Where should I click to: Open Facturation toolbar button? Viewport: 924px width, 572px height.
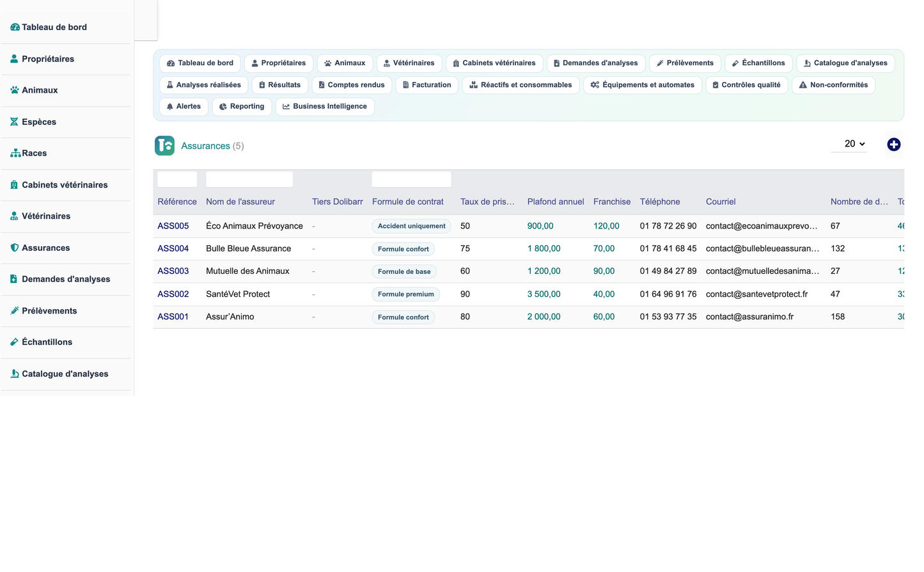(x=427, y=85)
